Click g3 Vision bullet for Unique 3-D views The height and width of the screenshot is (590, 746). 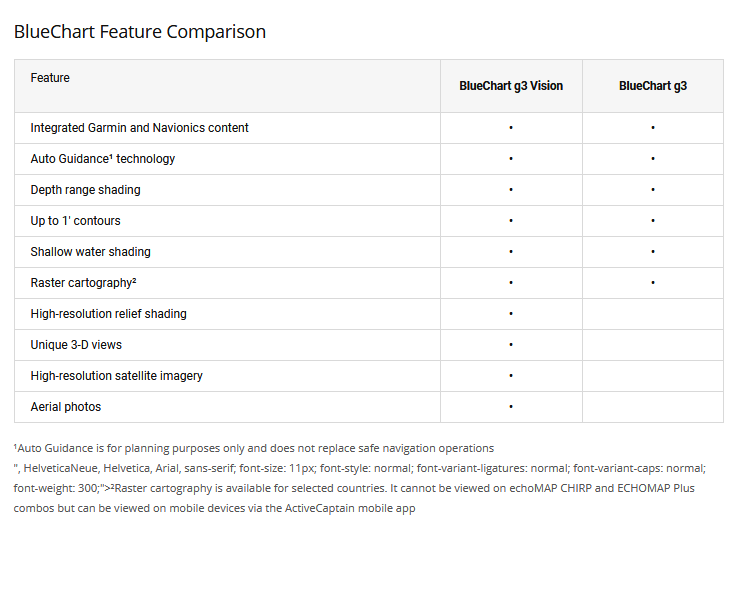(x=511, y=345)
